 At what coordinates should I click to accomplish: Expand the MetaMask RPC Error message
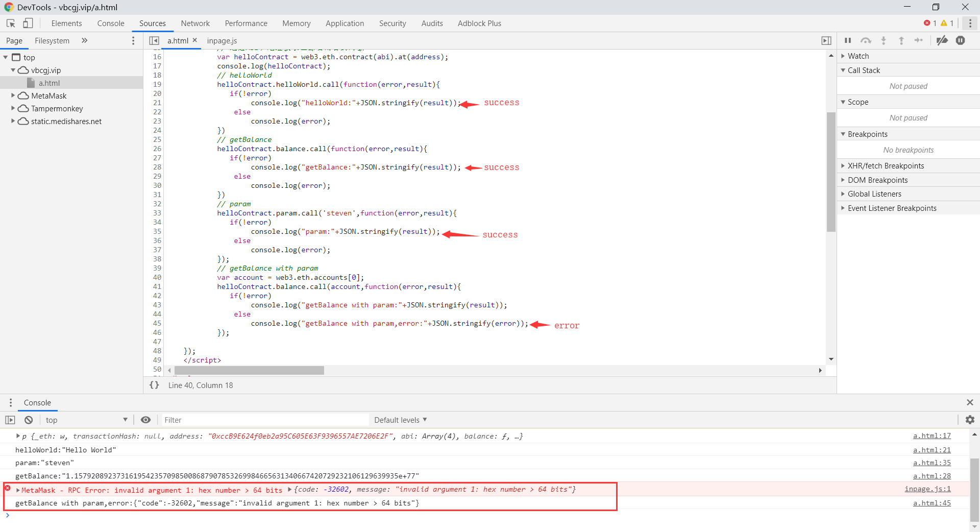pos(17,490)
